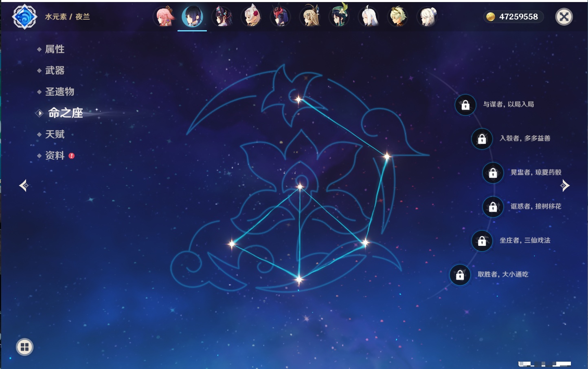
Task: Go to next character with right arrow
Action: click(565, 186)
